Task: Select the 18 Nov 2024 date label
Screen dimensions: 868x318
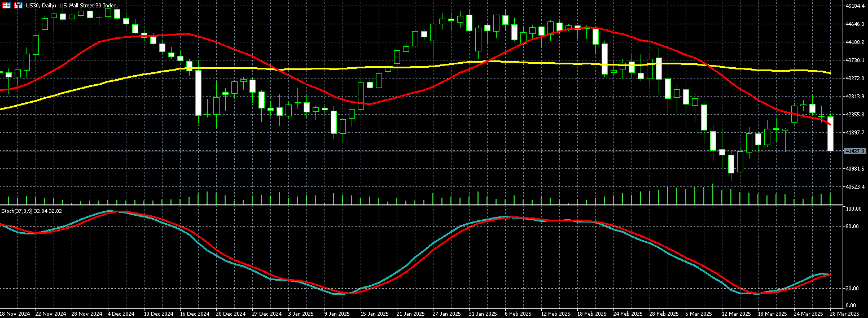Action: [x=14, y=313]
